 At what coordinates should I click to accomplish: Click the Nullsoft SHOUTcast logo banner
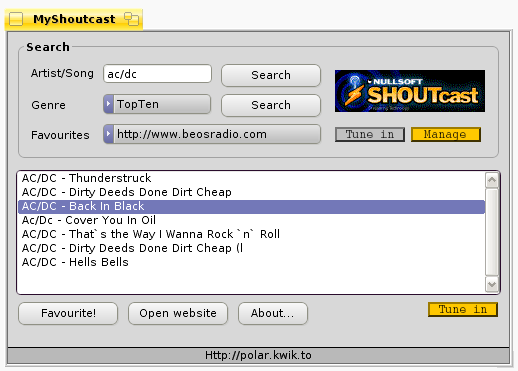click(410, 91)
